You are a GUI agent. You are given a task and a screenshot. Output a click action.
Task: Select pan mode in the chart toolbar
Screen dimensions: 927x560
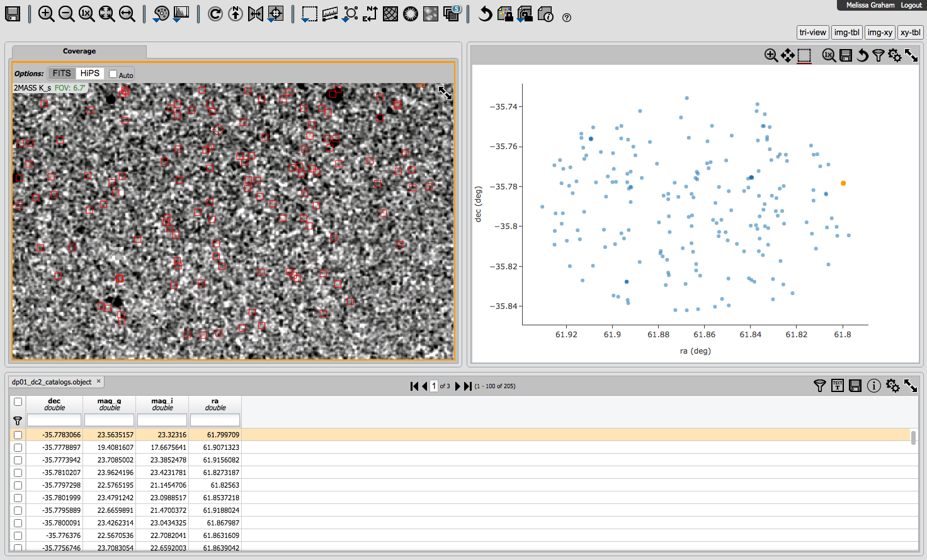tap(788, 55)
